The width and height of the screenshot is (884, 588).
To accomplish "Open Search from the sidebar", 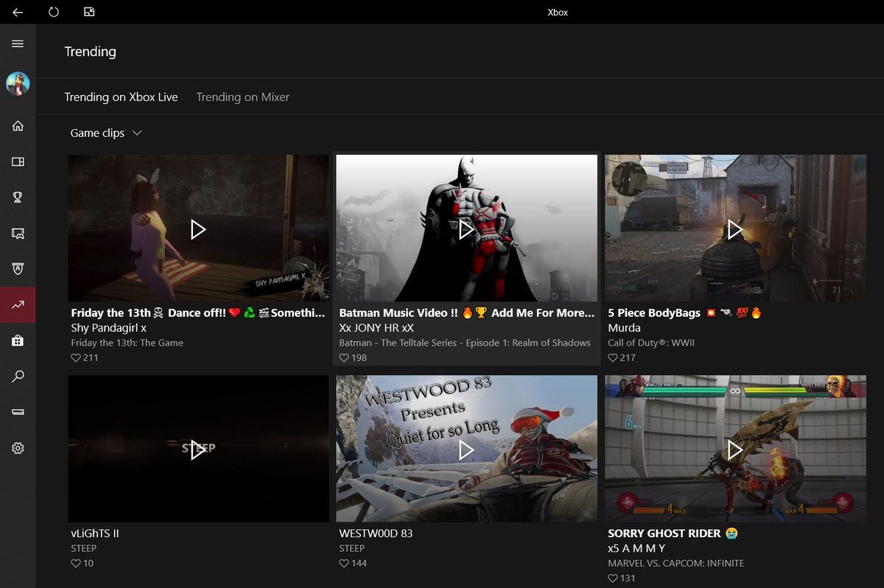I will click(x=18, y=376).
